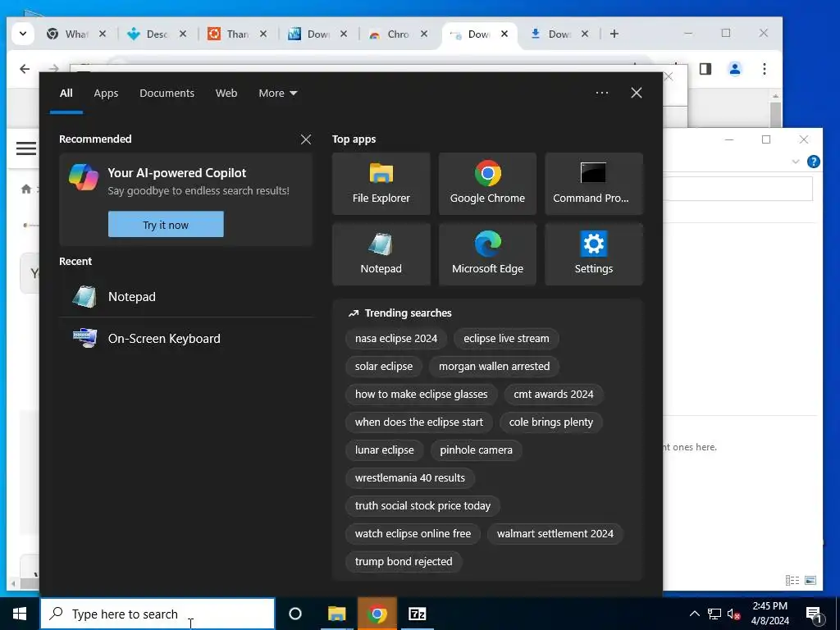This screenshot has width=840, height=630.
Task: Click the address field in rear window
Action: (737, 188)
